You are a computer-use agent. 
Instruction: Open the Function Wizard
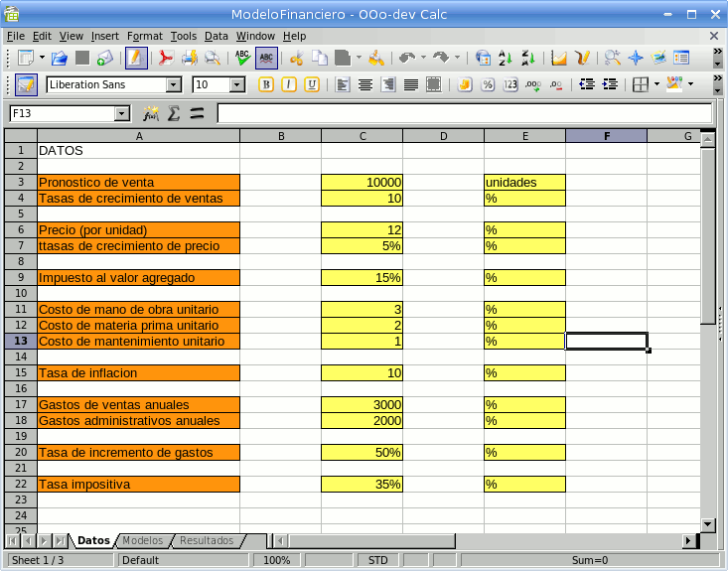click(150, 113)
